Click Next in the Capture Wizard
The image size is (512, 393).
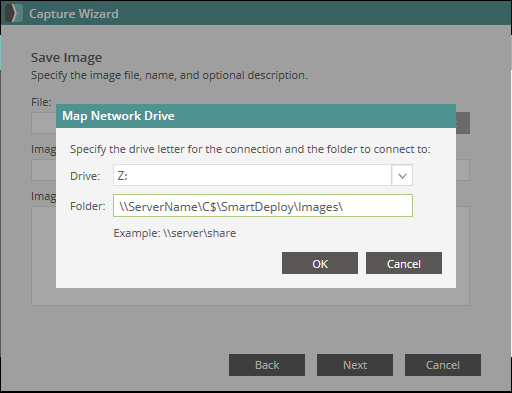coord(355,365)
